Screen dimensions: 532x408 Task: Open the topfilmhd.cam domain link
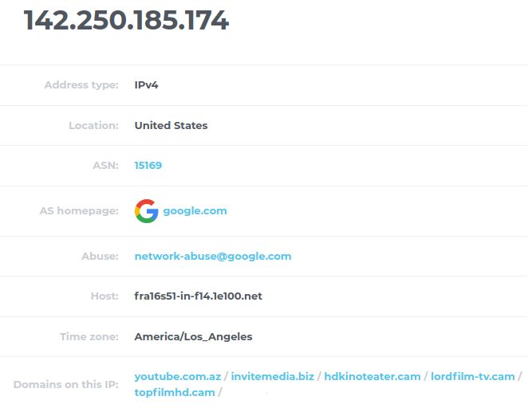click(175, 392)
